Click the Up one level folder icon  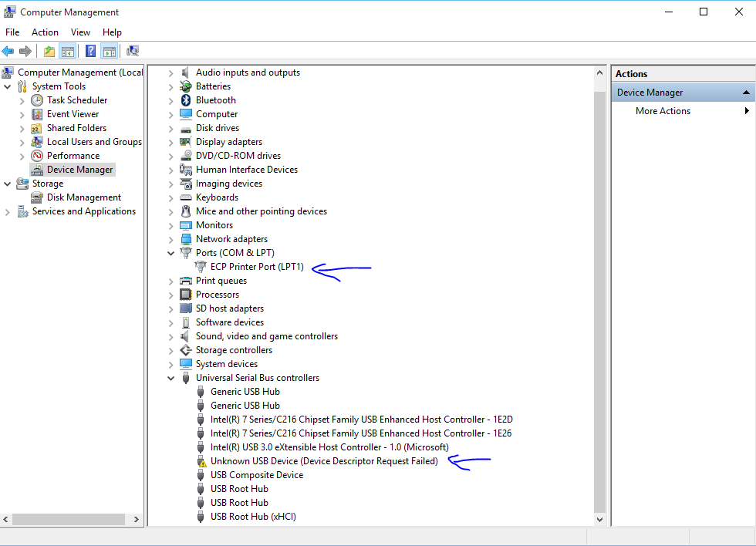(49, 51)
